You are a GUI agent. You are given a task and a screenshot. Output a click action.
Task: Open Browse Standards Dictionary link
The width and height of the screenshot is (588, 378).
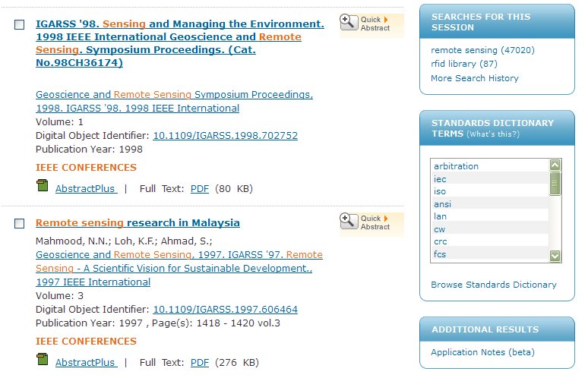click(494, 285)
